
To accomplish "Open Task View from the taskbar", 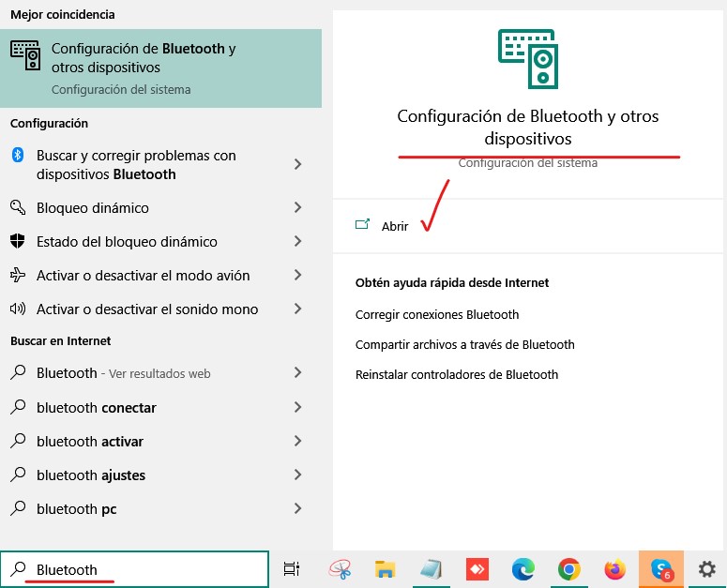I will click(x=292, y=568).
